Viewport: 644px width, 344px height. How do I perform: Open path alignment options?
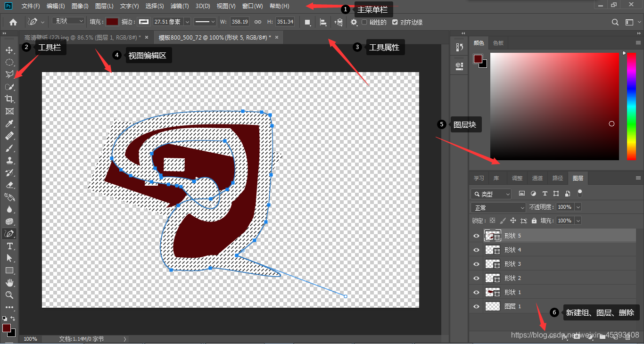[323, 22]
